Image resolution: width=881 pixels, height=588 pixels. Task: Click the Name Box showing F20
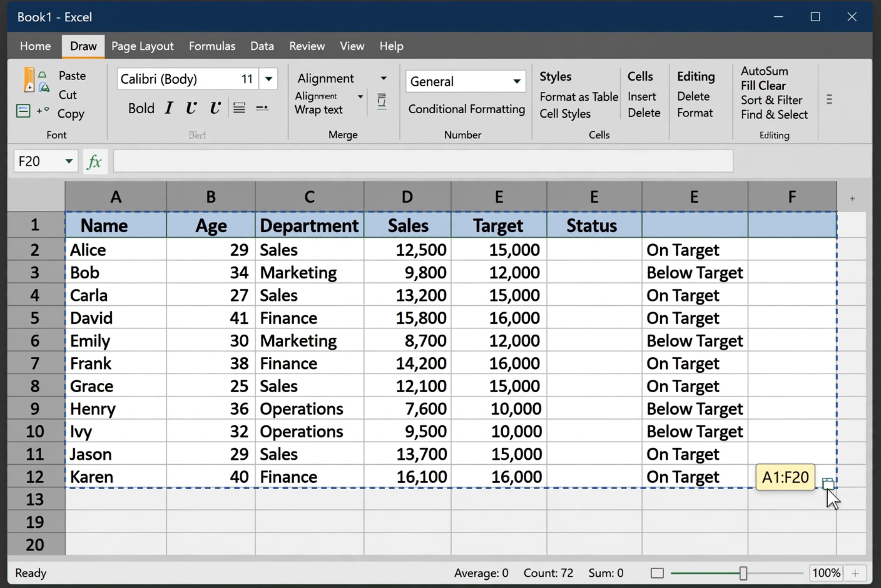click(x=39, y=161)
